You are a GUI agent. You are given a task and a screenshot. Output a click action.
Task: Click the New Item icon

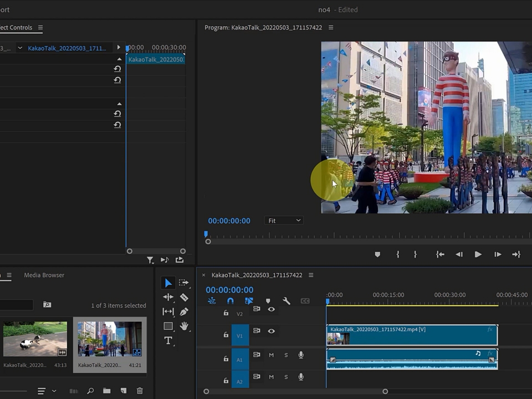tap(124, 391)
